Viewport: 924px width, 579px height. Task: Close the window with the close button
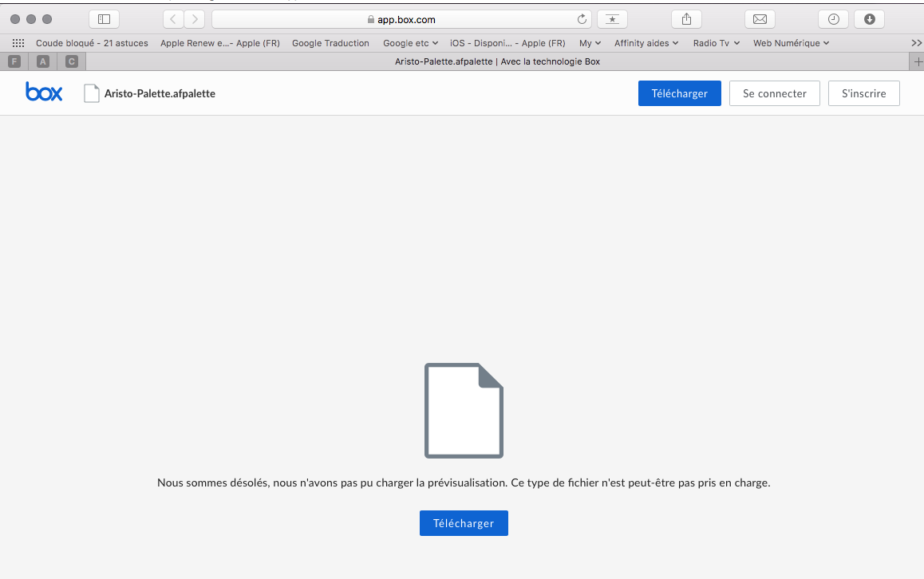point(15,19)
